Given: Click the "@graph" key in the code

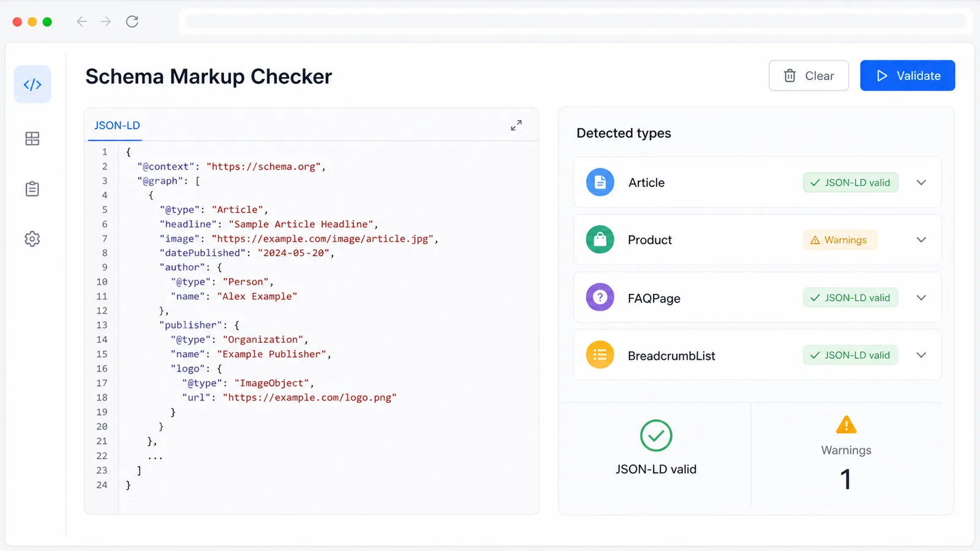Looking at the screenshot, I should (160, 181).
